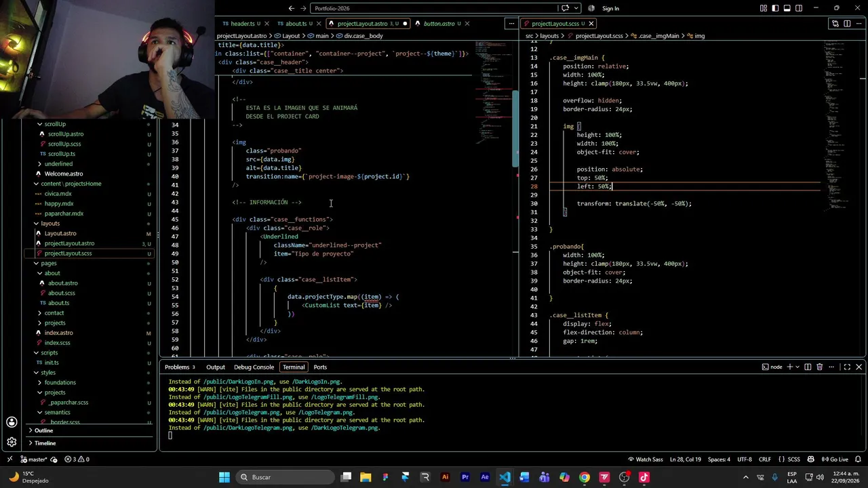Split the terminal panel
This screenshot has width=868, height=488.
(x=807, y=367)
